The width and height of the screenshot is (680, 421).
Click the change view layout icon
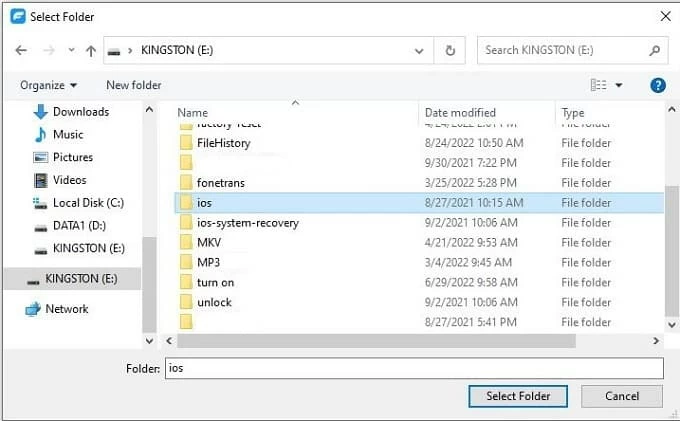click(x=598, y=85)
